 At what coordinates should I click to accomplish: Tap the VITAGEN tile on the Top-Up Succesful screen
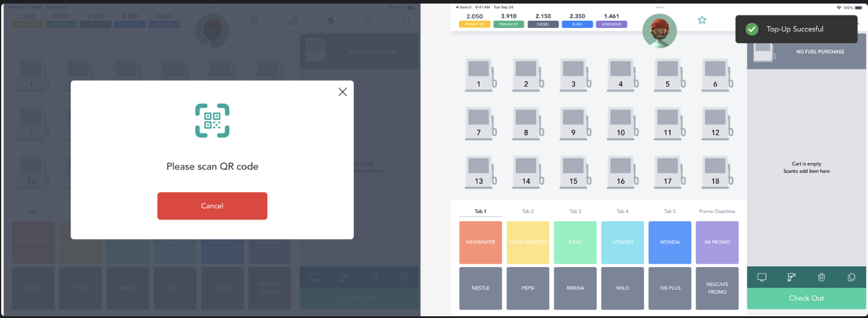622,243
